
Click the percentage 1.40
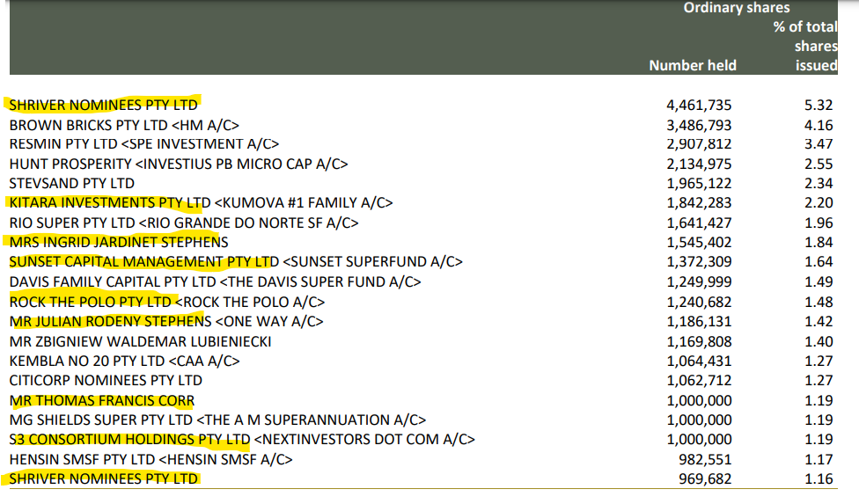tap(819, 342)
